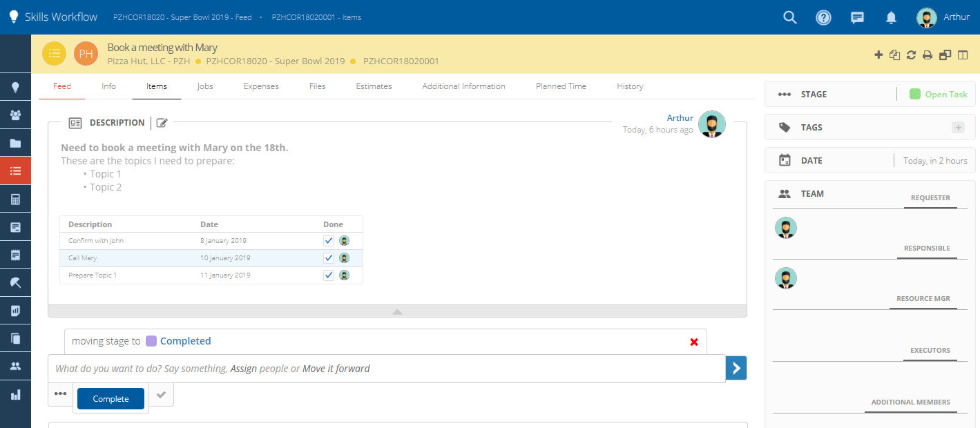
Task: Print the task via the printer icon
Action: tap(928, 54)
